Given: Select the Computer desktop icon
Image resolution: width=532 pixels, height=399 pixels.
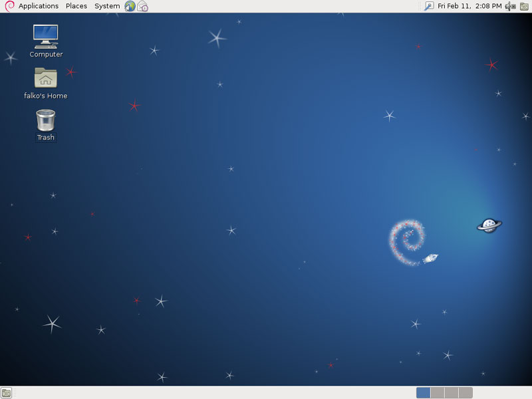Looking at the screenshot, I should coord(46,37).
